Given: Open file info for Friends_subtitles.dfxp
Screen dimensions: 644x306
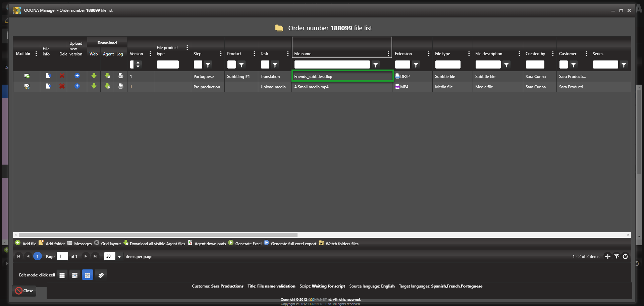Looking at the screenshot, I should (48, 76).
